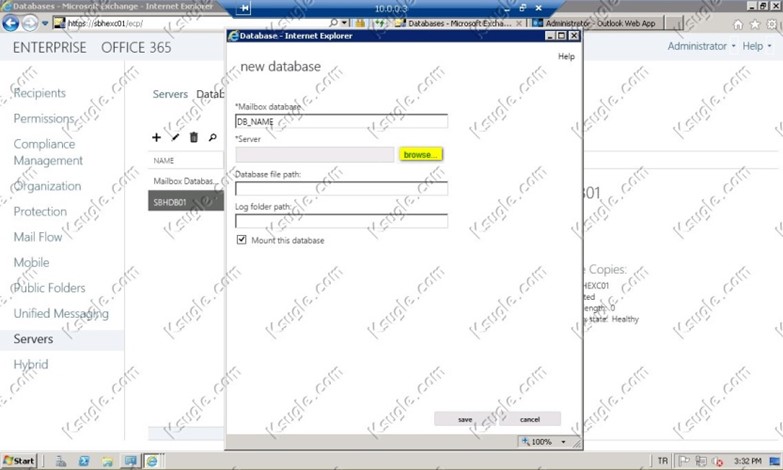This screenshot has height=470, width=783.
Task: Open favorites star icon in Internet Explorer
Action: point(755,24)
